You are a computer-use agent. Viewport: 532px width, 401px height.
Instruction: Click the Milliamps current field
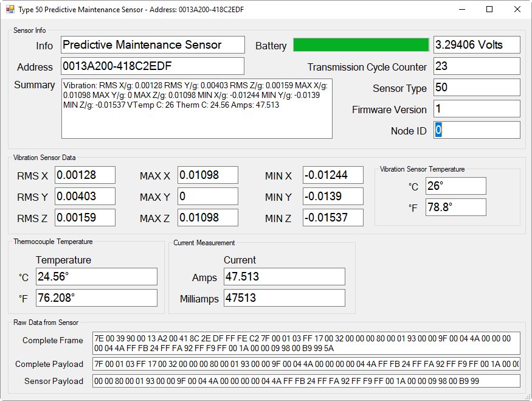click(285, 298)
